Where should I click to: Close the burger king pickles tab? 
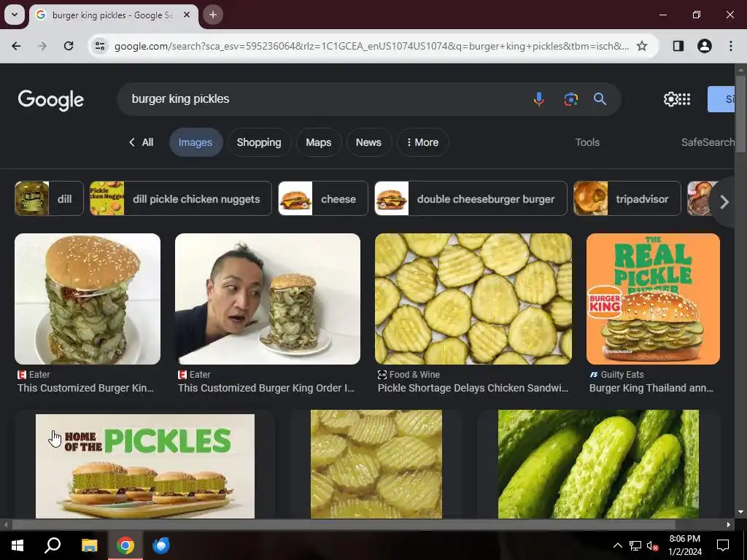point(187,15)
